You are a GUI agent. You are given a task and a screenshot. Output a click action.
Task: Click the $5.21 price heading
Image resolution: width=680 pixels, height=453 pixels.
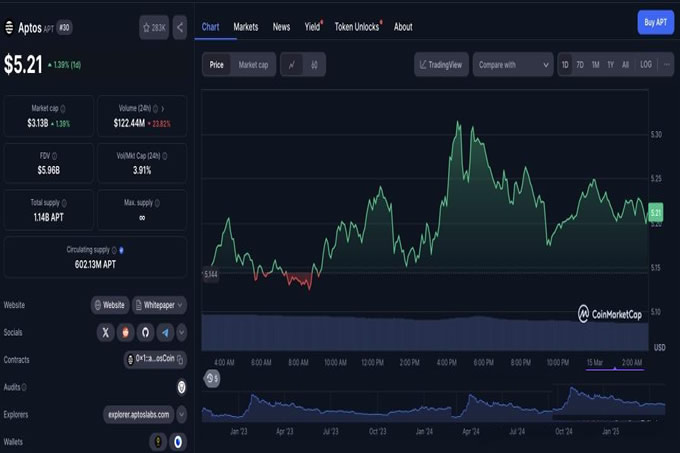(x=23, y=65)
